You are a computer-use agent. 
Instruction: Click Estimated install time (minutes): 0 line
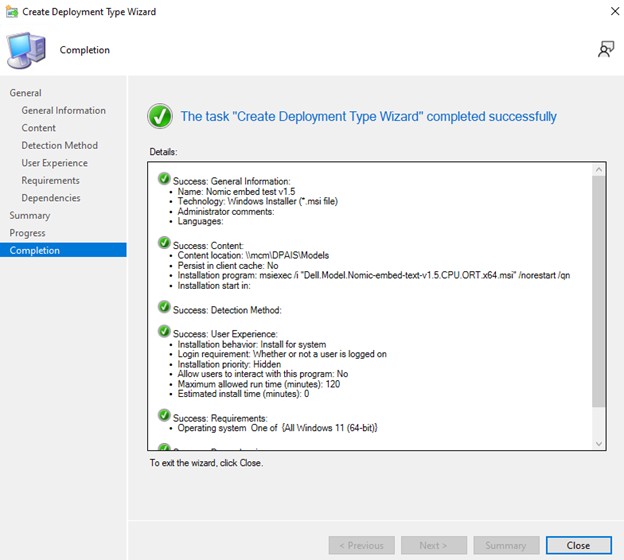(244, 394)
